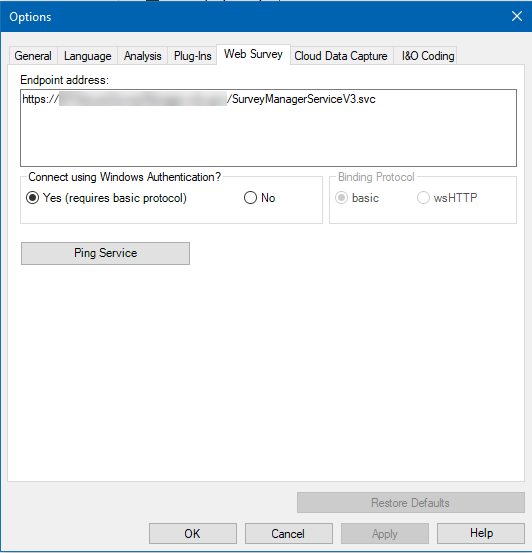Click the Ping Service button
This screenshot has width=532, height=553.
(x=105, y=253)
